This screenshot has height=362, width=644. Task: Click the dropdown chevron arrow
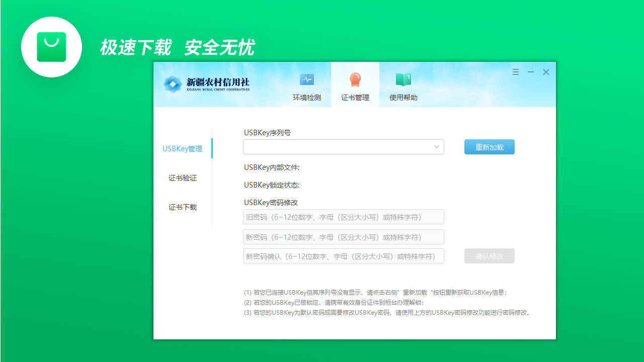click(x=436, y=147)
